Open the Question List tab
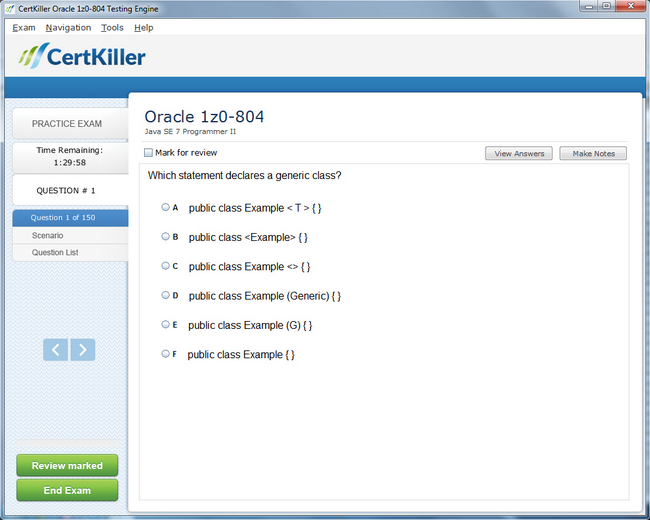This screenshot has height=520, width=650. tap(70, 252)
